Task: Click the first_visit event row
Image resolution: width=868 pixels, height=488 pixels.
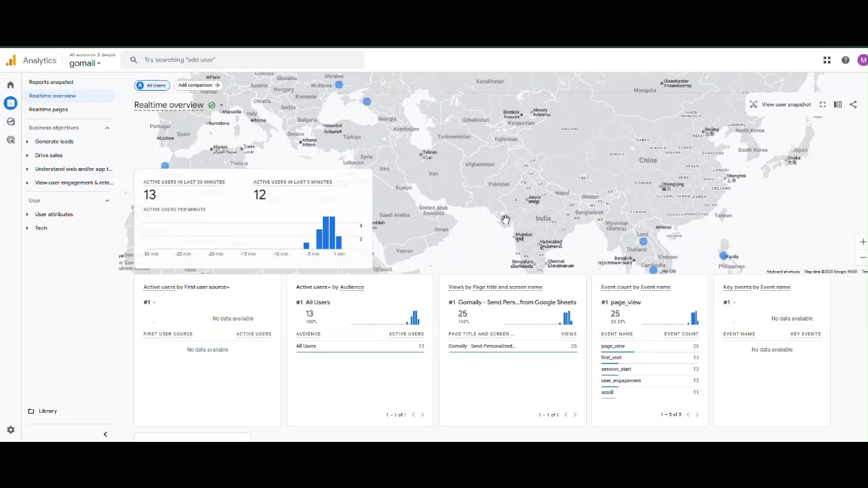Action: tap(650, 358)
